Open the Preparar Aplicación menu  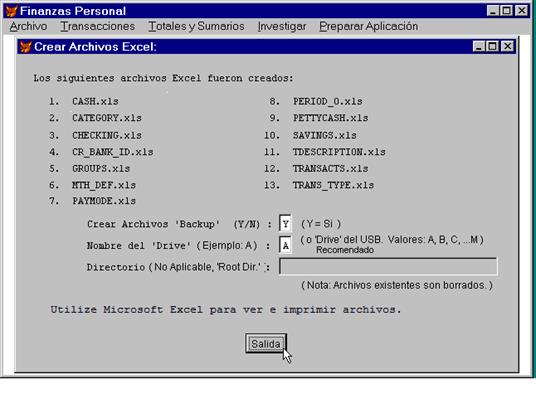click(368, 26)
